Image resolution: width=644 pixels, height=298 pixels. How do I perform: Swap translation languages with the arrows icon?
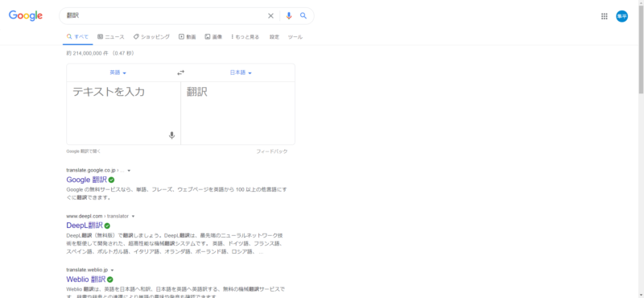180,72
